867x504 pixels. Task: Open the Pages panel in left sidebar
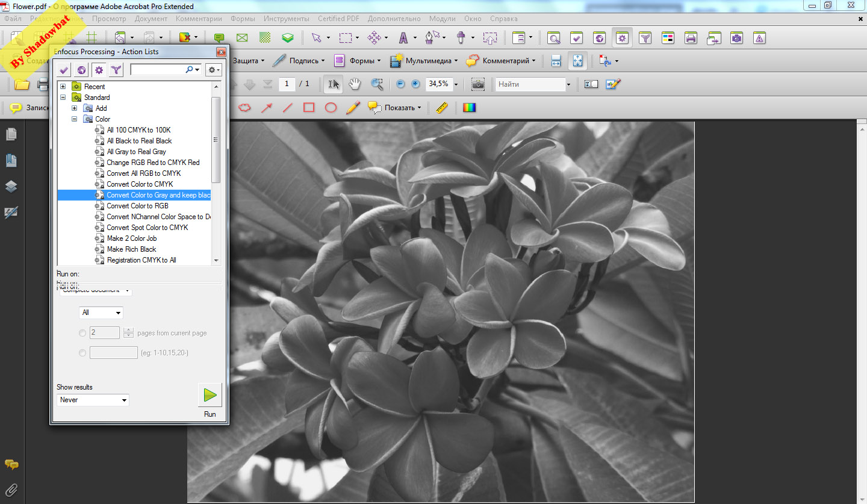11,134
